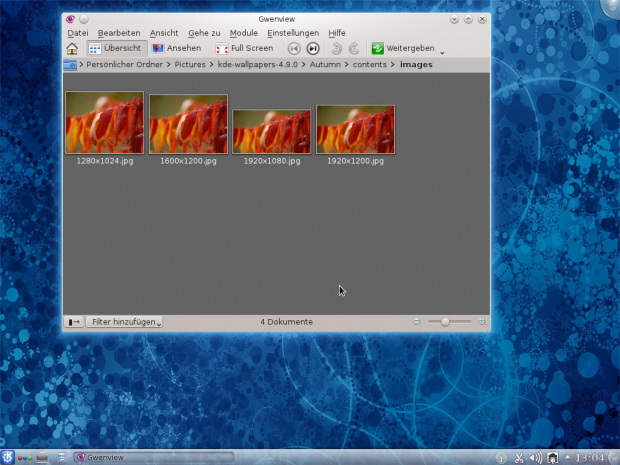Toggle the Übersicht browse view

coord(116,48)
